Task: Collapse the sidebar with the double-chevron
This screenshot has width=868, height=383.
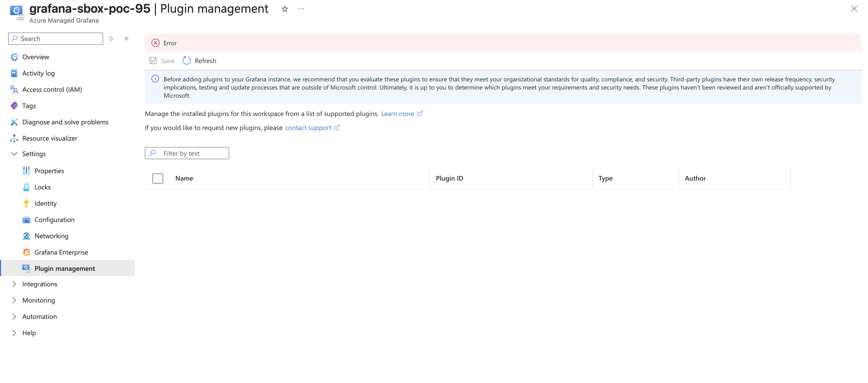Action: point(127,38)
